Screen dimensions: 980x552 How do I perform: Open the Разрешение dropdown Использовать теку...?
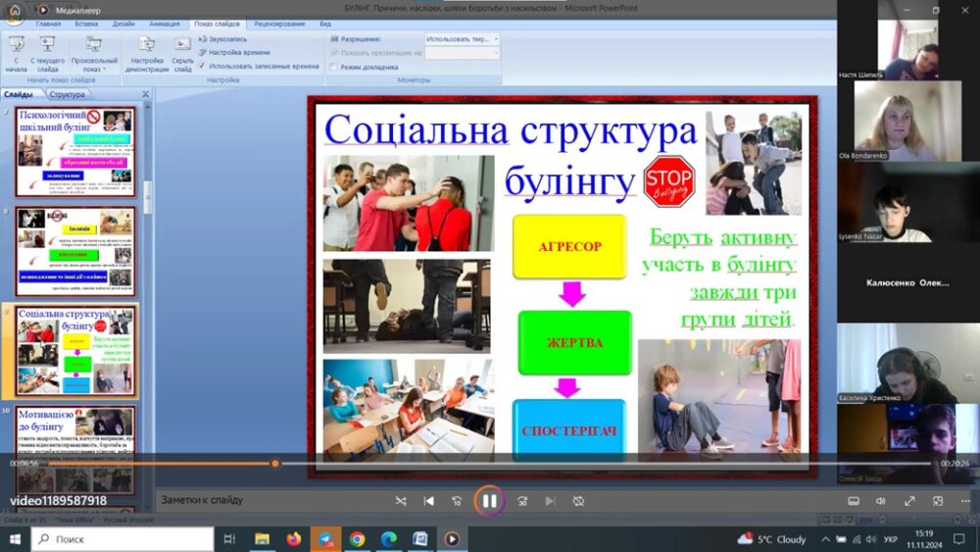(x=462, y=39)
